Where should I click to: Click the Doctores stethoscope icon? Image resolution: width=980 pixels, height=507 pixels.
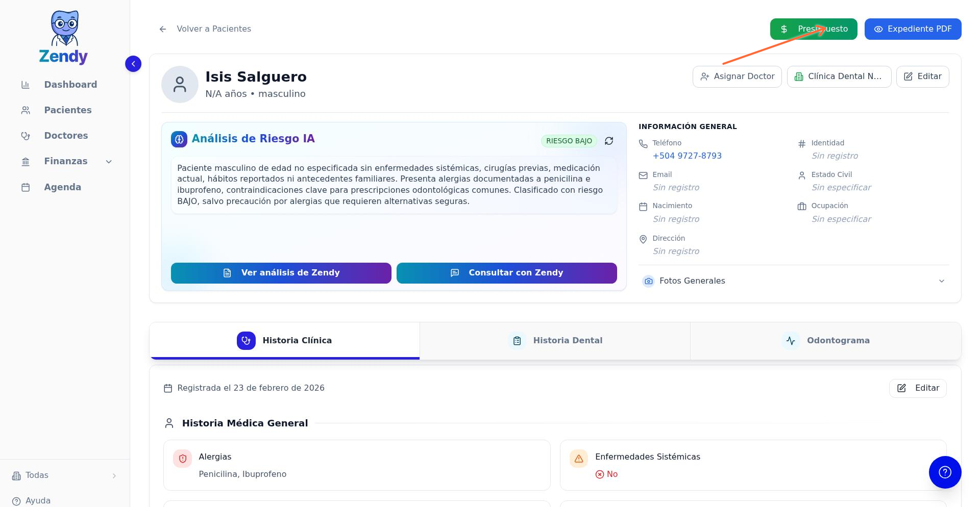26,136
